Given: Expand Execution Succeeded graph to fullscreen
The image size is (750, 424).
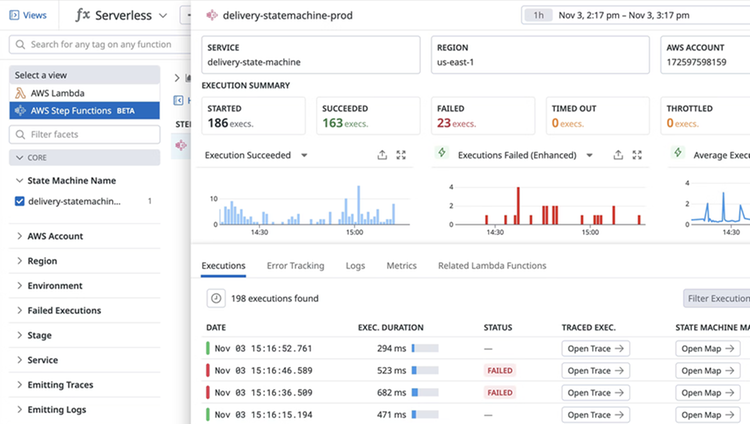Looking at the screenshot, I should pyautogui.click(x=401, y=155).
